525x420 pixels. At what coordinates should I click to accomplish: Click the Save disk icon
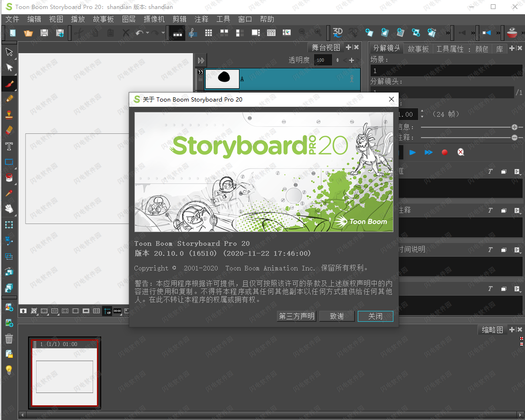44,33
